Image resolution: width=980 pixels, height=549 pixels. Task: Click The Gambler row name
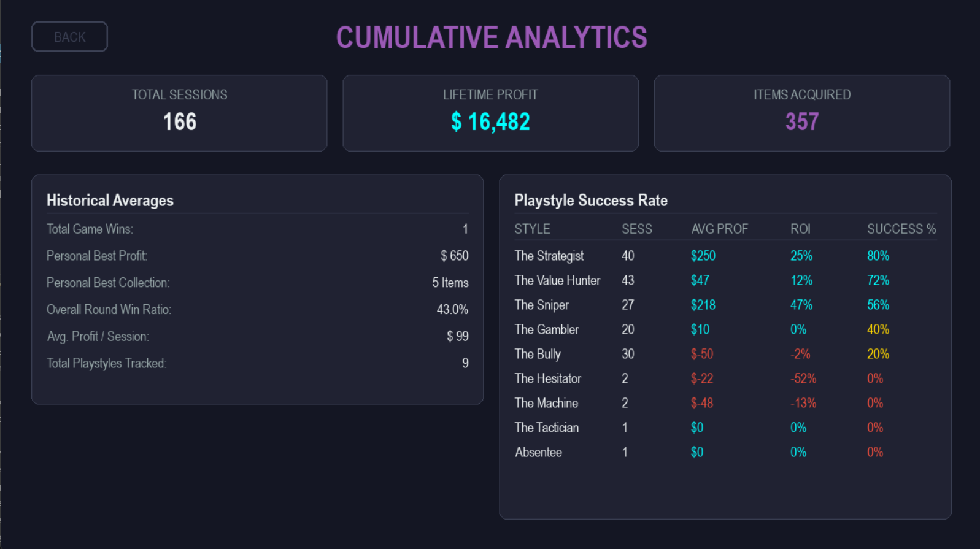pos(547,329)
